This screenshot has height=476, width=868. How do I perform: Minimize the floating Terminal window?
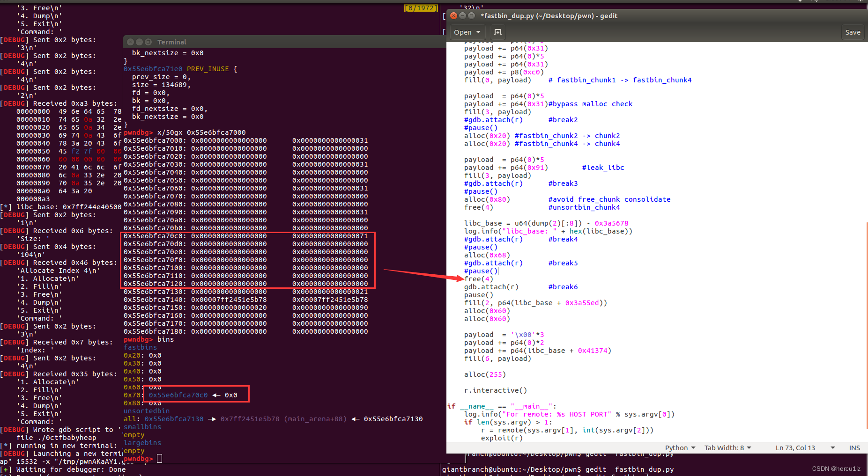(x=140, y=42)
